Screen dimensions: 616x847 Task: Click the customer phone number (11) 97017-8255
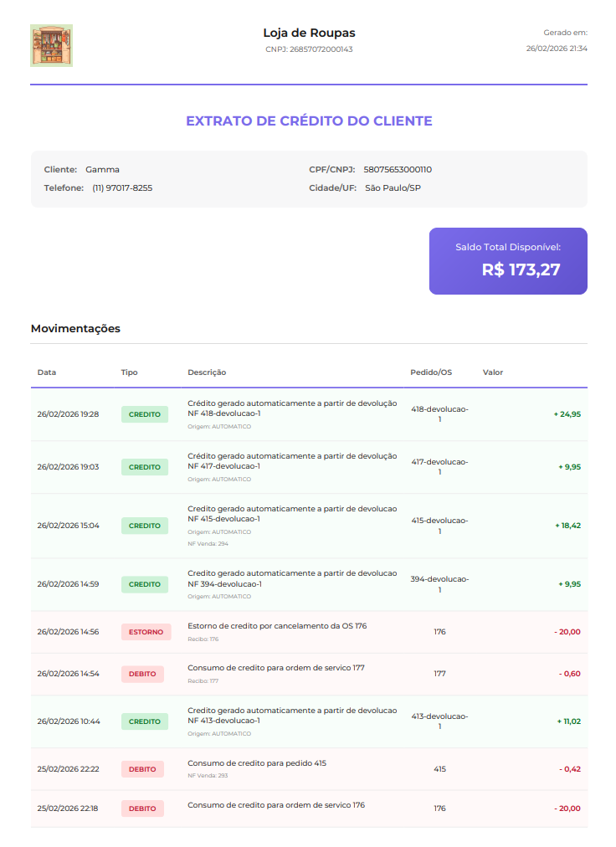(x=122, y=187)
